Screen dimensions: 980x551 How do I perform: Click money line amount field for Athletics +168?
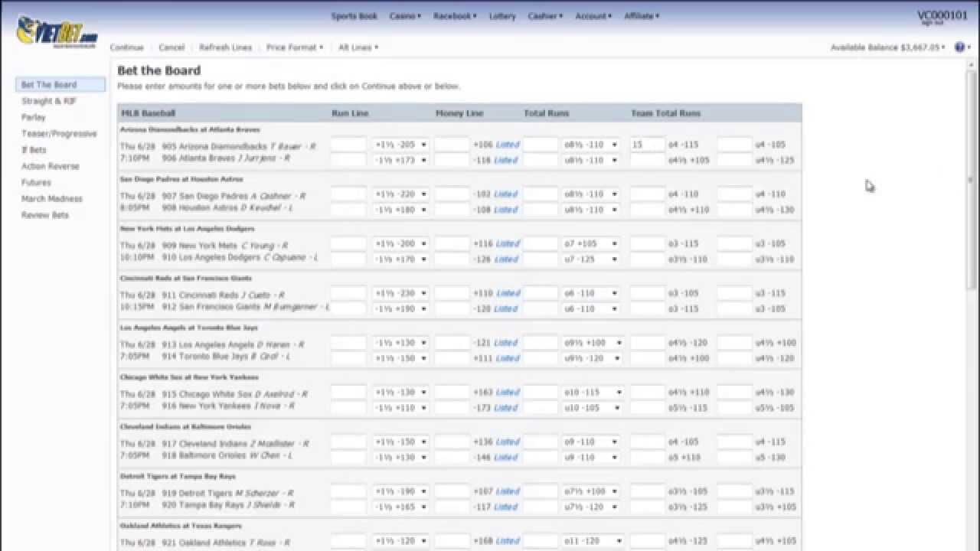pyautogui.click(x=452, y=541)
